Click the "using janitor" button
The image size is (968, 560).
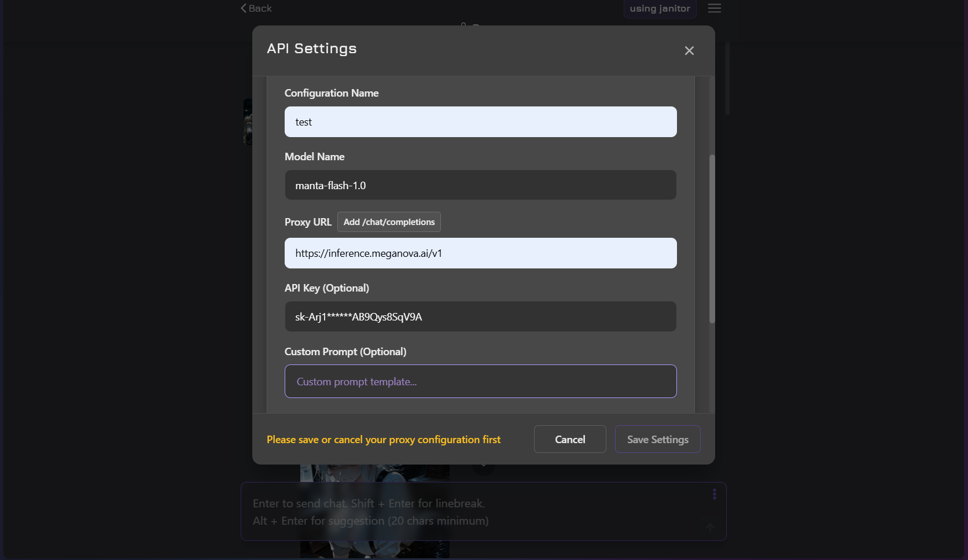click(x=660, y=9)
